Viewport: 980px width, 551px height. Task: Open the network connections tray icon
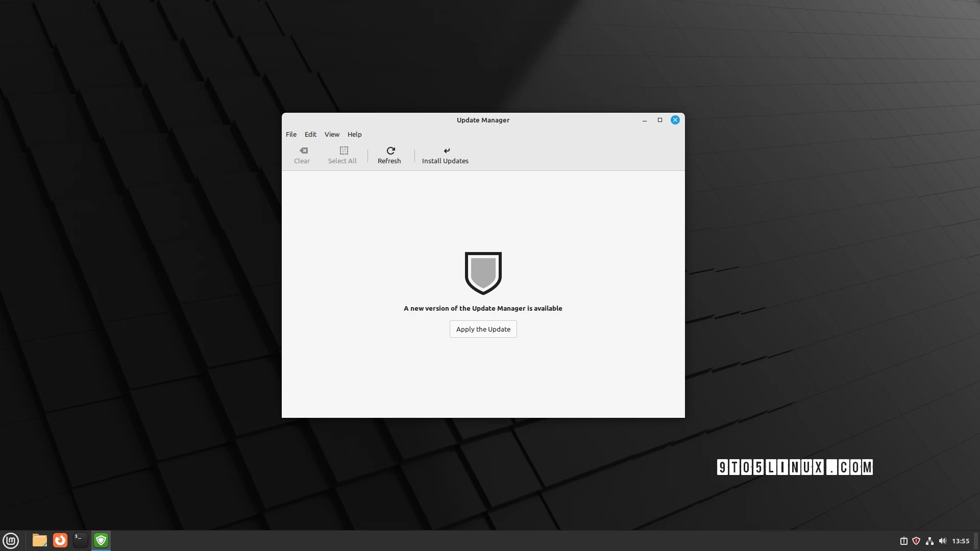929,541
